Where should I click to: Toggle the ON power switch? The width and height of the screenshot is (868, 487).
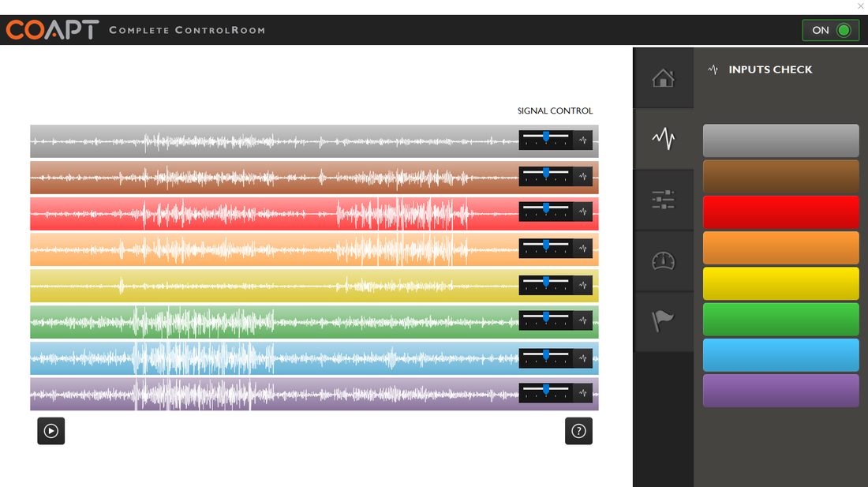[x=831, y=30]
